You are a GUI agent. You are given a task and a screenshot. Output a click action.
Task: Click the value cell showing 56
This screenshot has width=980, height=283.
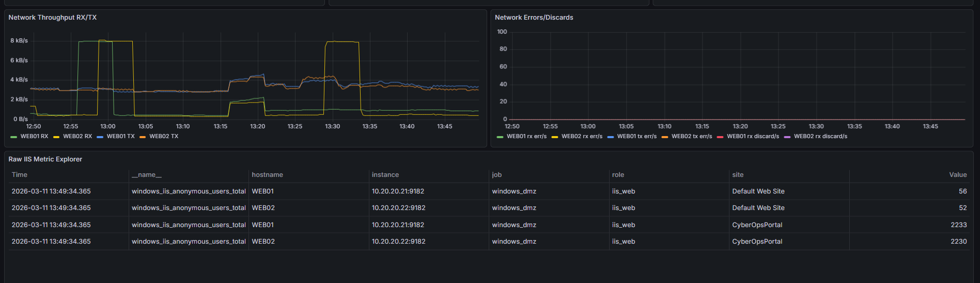tap(962, 191)
